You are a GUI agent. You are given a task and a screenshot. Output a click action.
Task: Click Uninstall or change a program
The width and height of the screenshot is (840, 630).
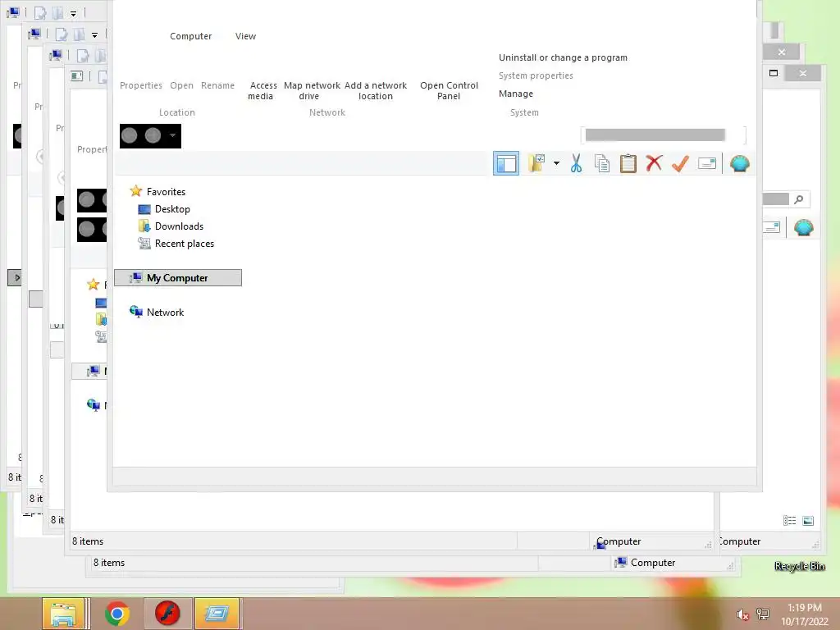(x=563, y=57)
